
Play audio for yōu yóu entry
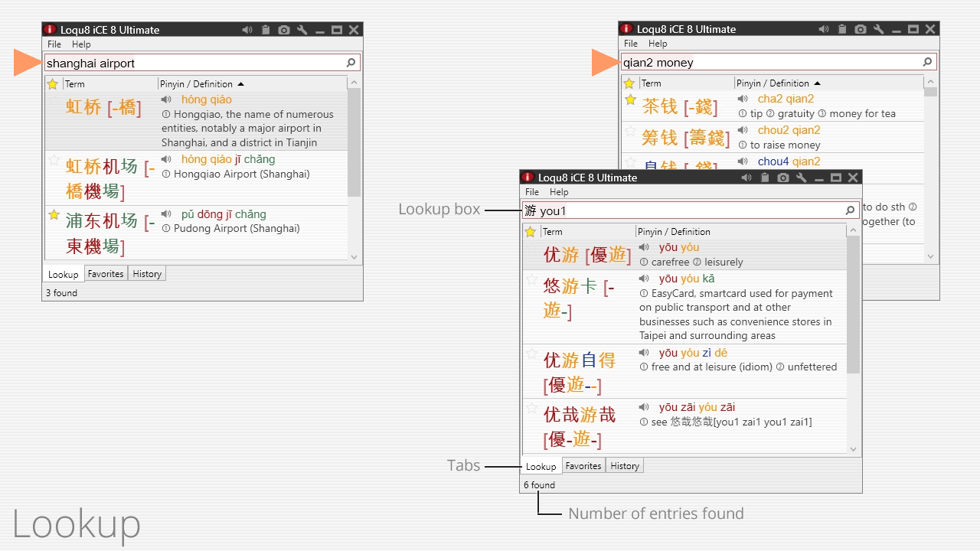(644, 247)
